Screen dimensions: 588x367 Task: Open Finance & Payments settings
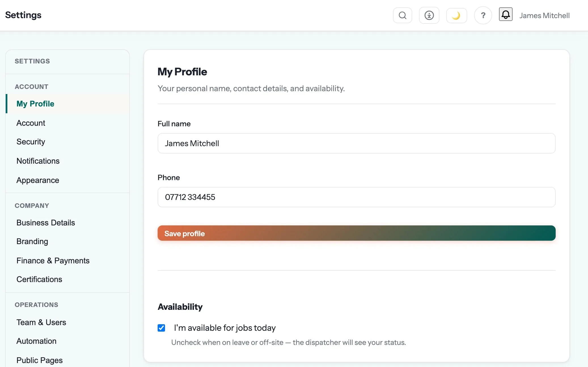tap(67, 261)
